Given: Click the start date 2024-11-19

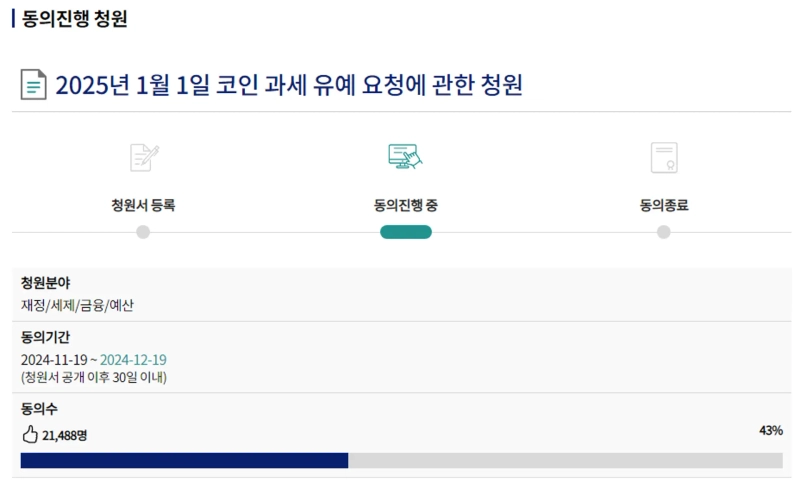Looking at the screenshot, I should point(55,360).
